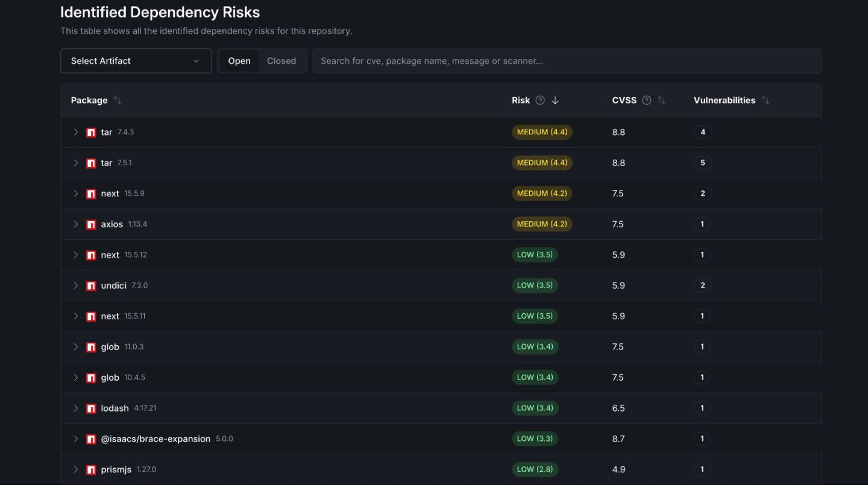This screenshot has height=488, width=868.
Task: Open Risk help question-mark icon
Action: [540, 101]
